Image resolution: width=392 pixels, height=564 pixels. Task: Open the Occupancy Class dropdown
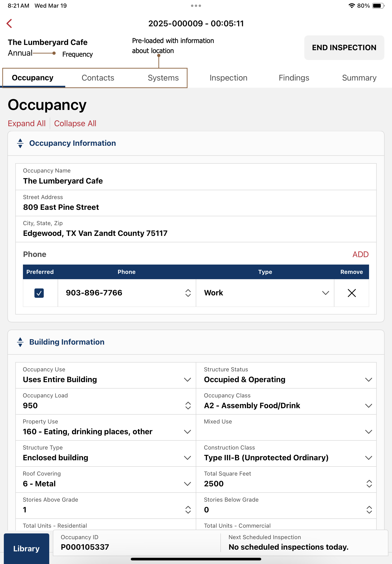[286, 401]
